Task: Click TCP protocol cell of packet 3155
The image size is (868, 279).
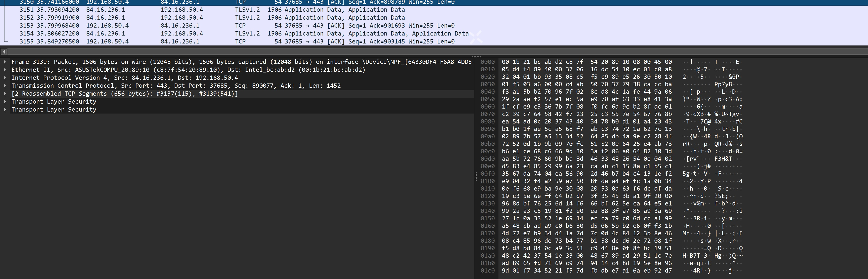Action: point(240,41)
